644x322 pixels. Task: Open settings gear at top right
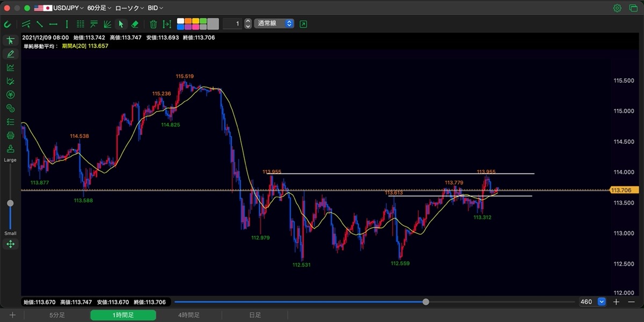point(617,8)
